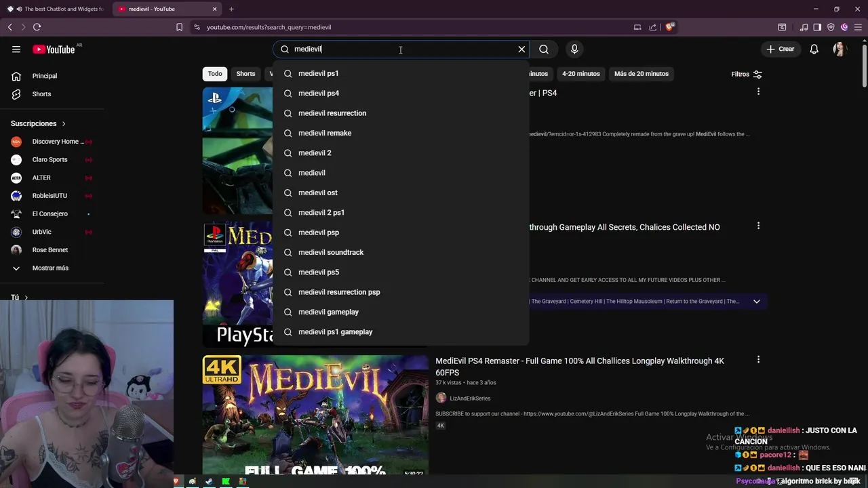Open Principal in the sidebar
Viewport: 868px width, 488px height.
click(x=52, y=76)
